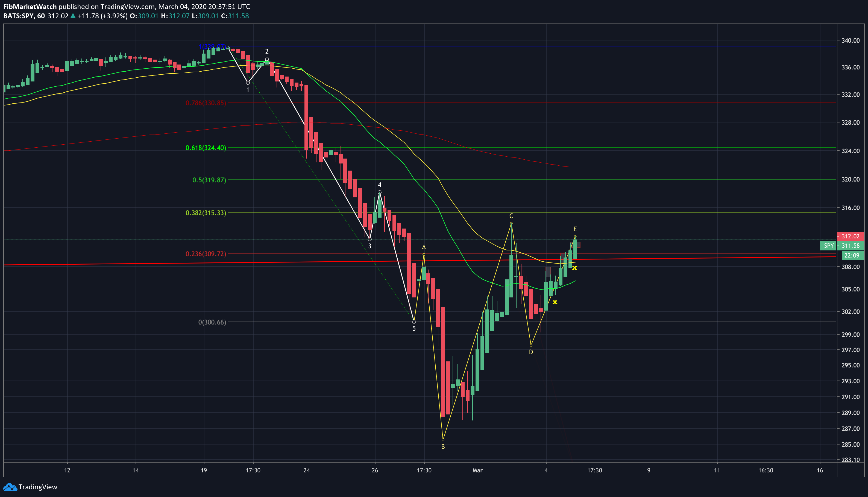This screenshot has height=497, width=868.
Task: Click the 0.382(315.33) Fibonacci level label
Action: point(206,213)
